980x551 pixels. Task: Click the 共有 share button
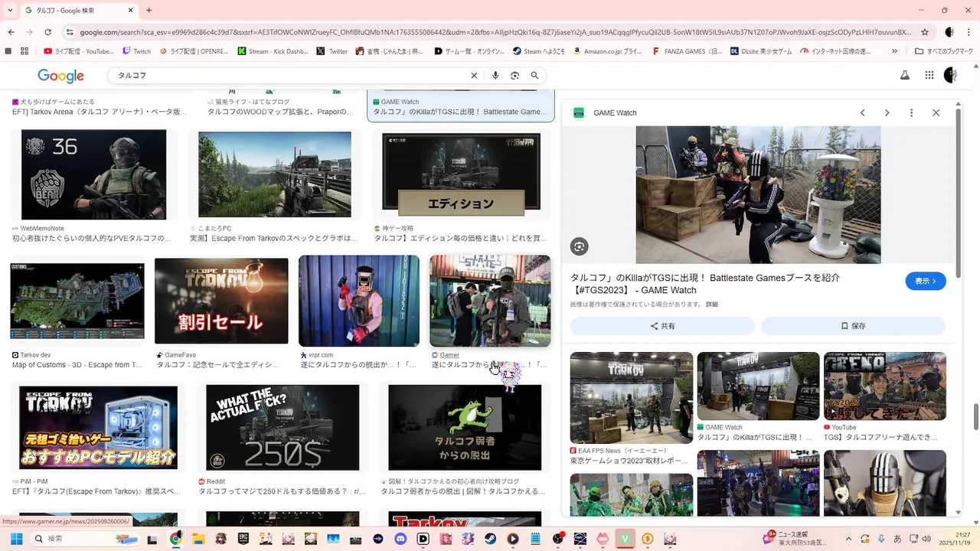[662, 326]
